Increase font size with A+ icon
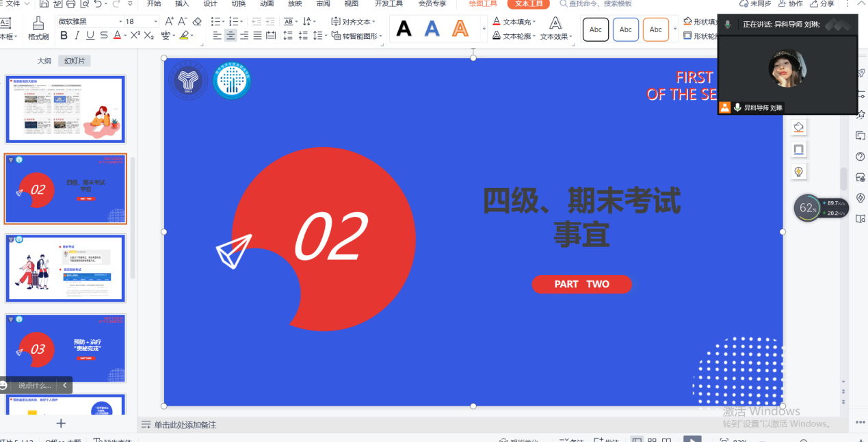This screenshot has width=868, height=442. (x=168, y=21)
